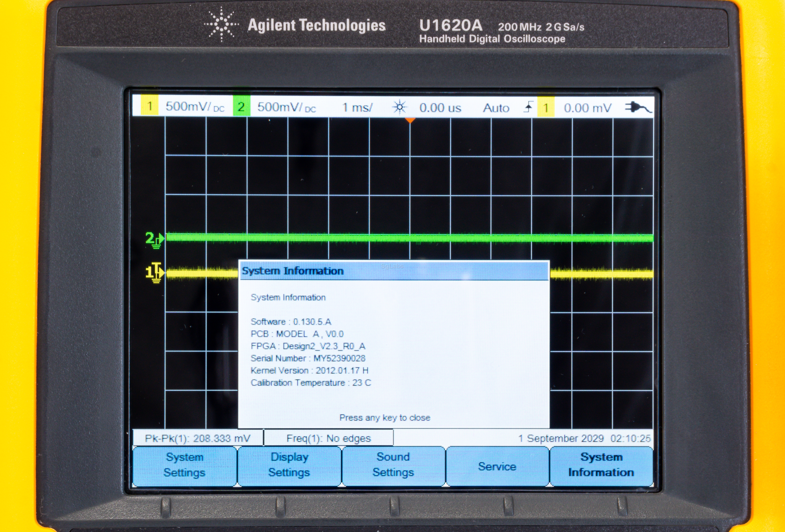Click the Handheld Digital Oscilloscope label

click(x=492, y=39)
